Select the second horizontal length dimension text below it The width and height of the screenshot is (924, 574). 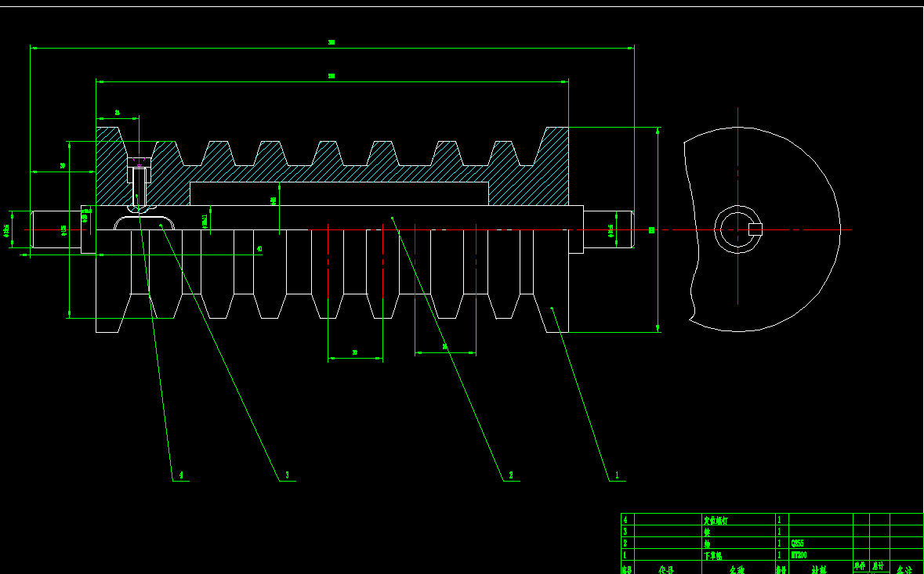(332, 76)
